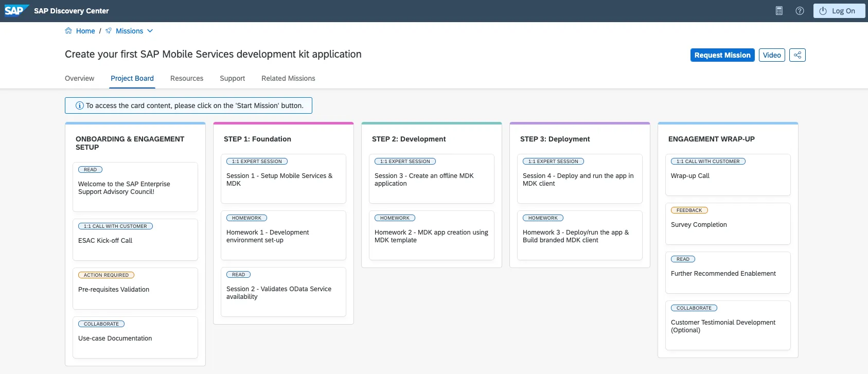Expand the Missions breadcrumb dropdown arrow
This screenshot has width=868, height=374.
tap(150, 31)
